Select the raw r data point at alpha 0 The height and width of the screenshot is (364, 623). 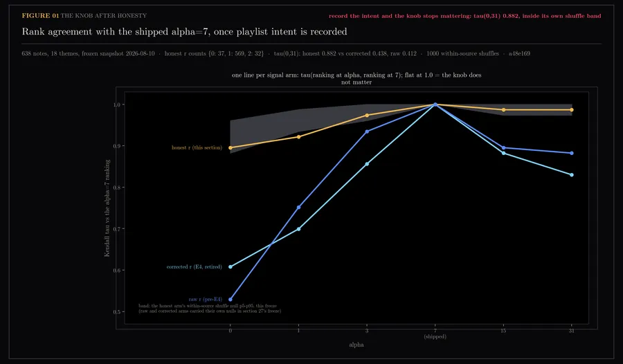[x=231, y=300]
